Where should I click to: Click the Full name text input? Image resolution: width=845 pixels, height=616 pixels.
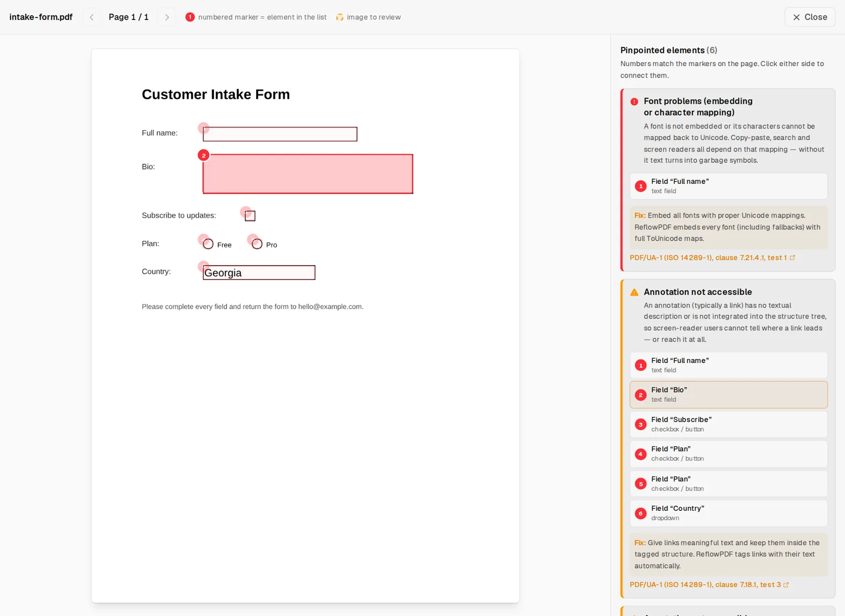pyautogui.click(x=280, y=134)
